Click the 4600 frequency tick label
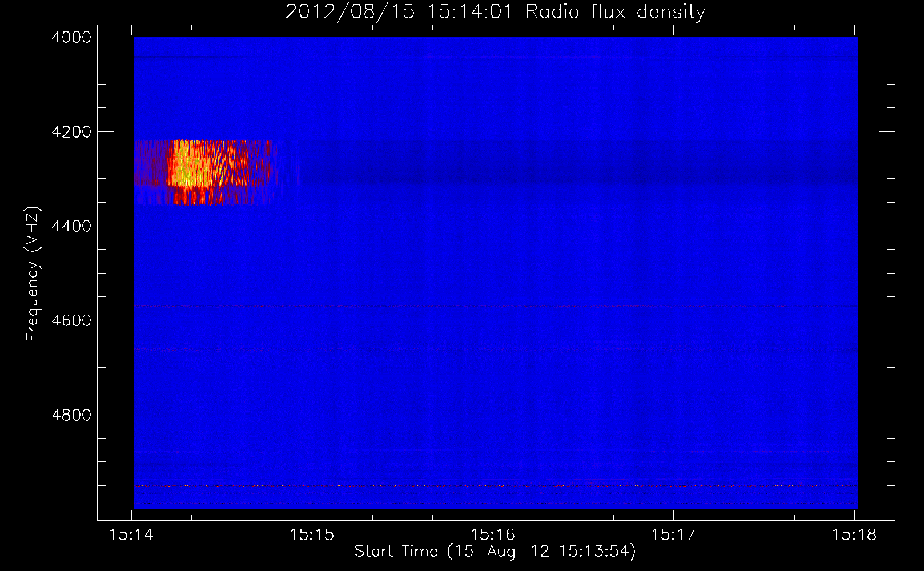Viewport: 924px width, 571px height. [71, 320]
